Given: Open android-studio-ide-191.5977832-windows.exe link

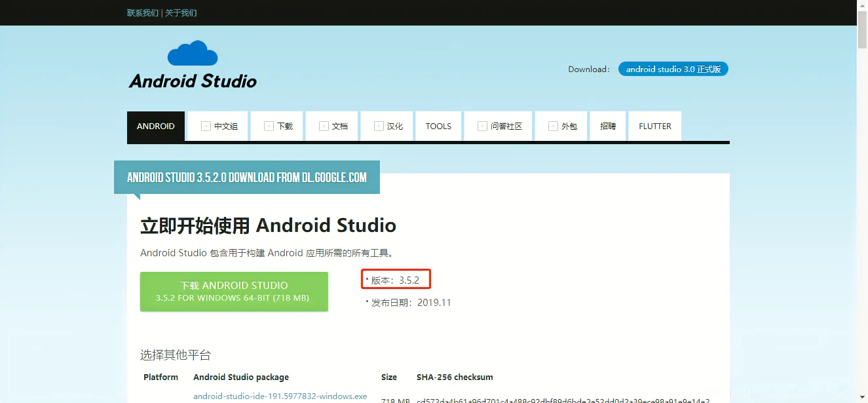Looking at the screenshot, I should 280,396.
